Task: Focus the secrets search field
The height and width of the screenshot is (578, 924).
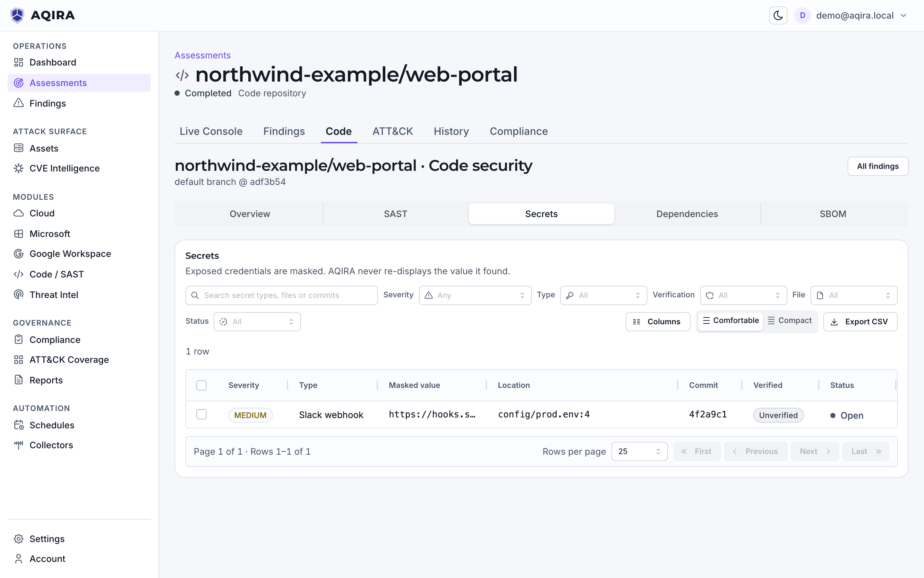Action: click(x=281, y=295)
